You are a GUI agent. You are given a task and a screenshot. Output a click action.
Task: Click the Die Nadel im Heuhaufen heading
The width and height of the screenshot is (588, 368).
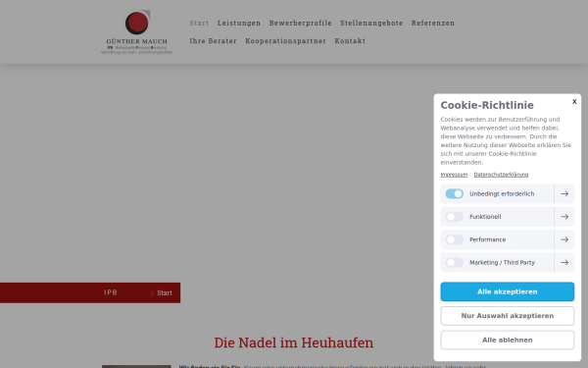click(x=294, y=342)
